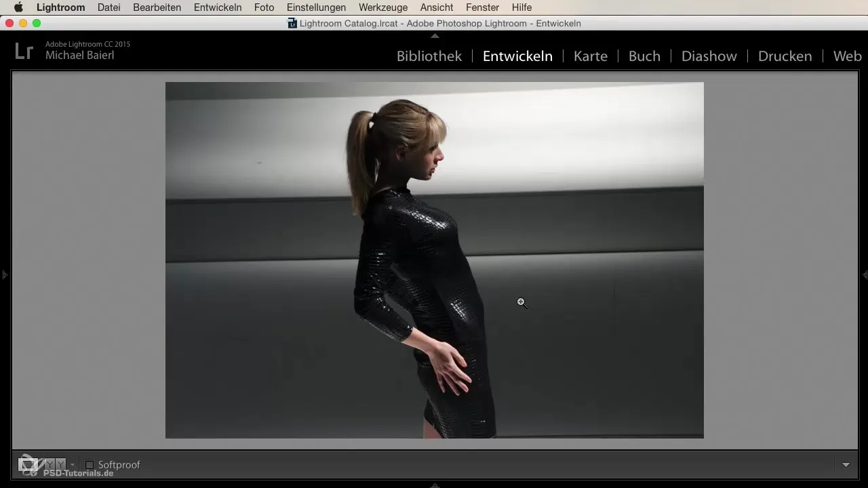Switch to the Web module
868x488 pixels.
(x=848, y=56)
